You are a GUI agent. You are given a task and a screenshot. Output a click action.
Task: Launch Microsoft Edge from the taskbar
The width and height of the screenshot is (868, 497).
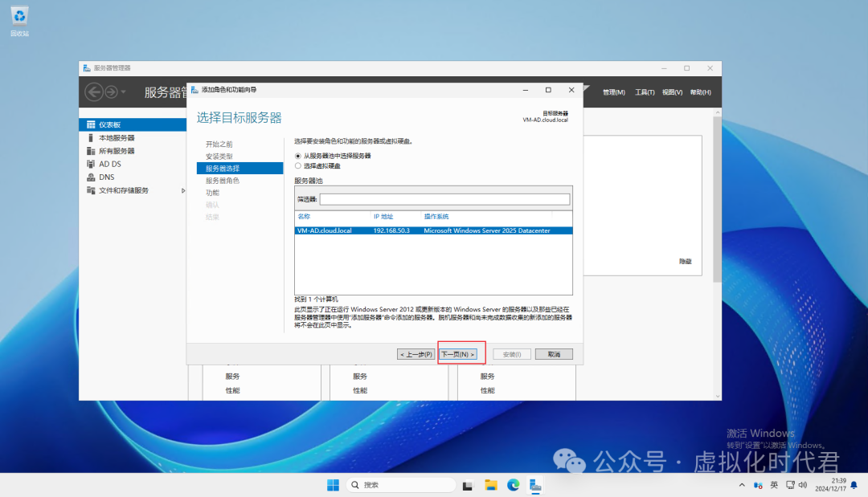point(513,485)
